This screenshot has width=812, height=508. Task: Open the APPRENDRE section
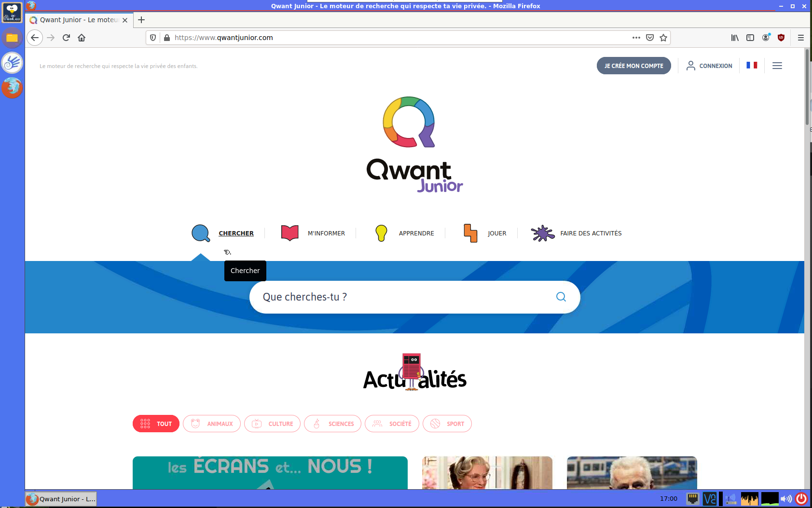pyautogui.click(x=416, y=233)
